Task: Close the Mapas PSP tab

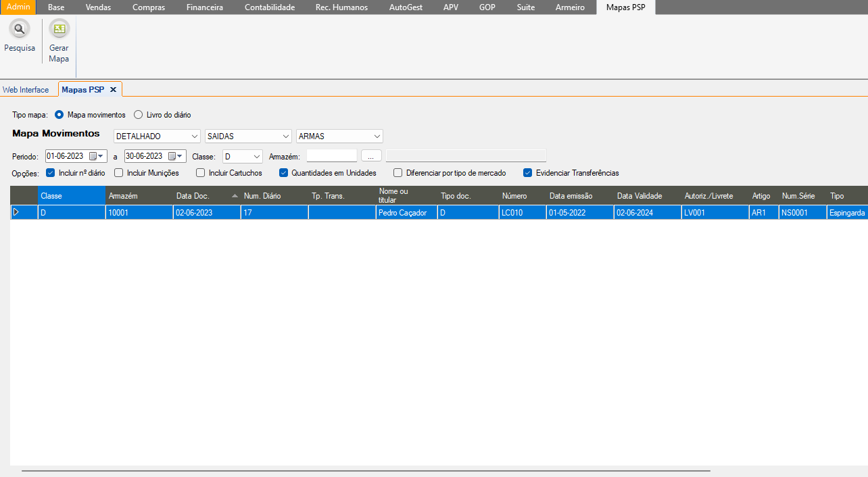Action: [113, 90]
